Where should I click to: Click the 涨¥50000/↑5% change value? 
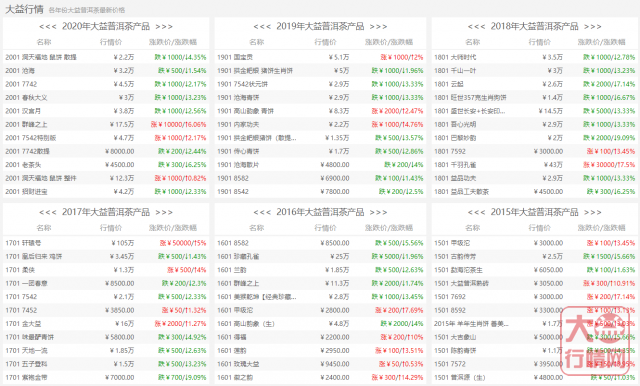[x=182, y=243]
